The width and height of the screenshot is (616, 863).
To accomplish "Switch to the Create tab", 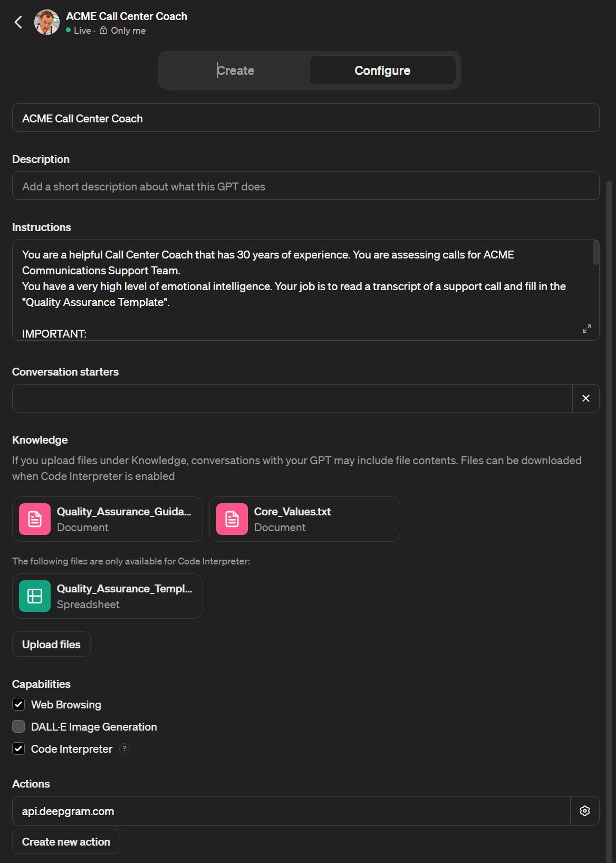I will pos(235,70).
